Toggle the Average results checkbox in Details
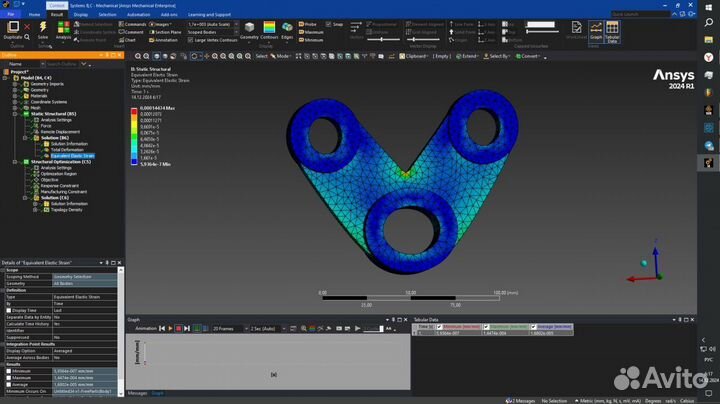Viewport: 720px width, 404px height. tap(9, 385)
